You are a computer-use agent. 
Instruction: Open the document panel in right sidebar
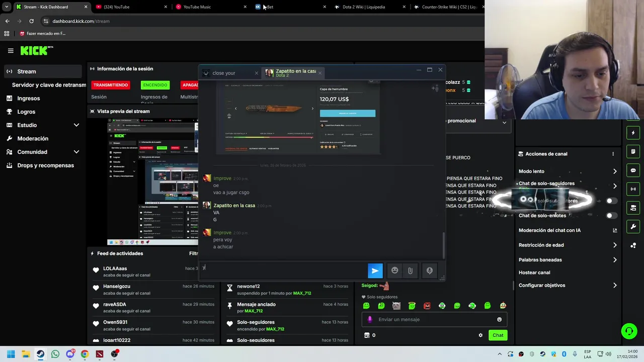tap(633, 151)
